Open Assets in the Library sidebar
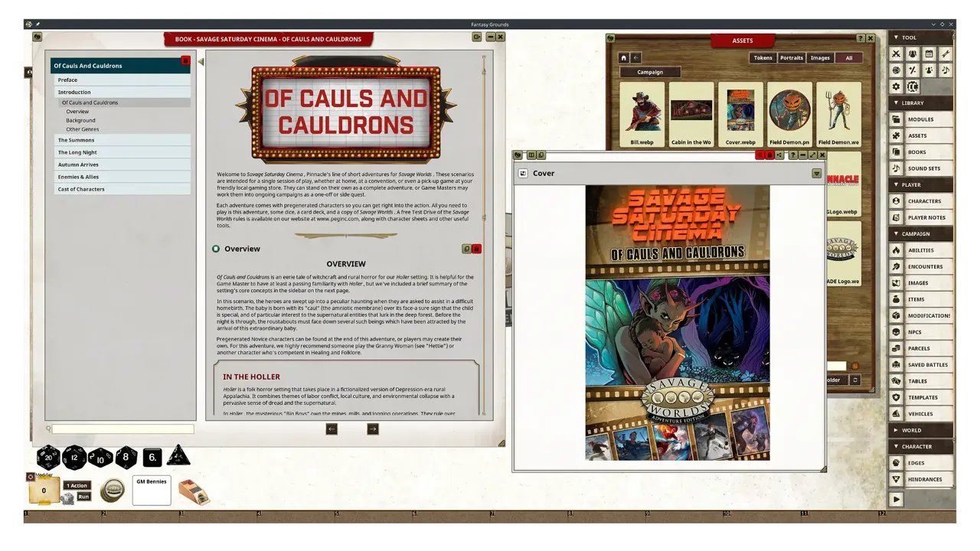Image resolution: width=980 pixels, height=551 pixels. pos(921,135)
